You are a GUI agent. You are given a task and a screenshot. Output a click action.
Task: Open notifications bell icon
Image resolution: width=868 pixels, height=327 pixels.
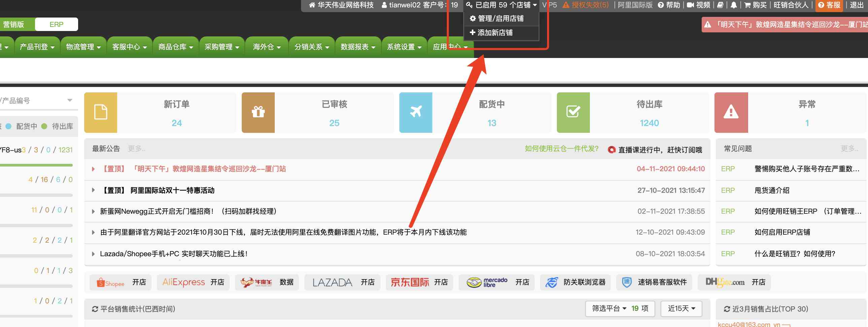click(x=734, y=5)
